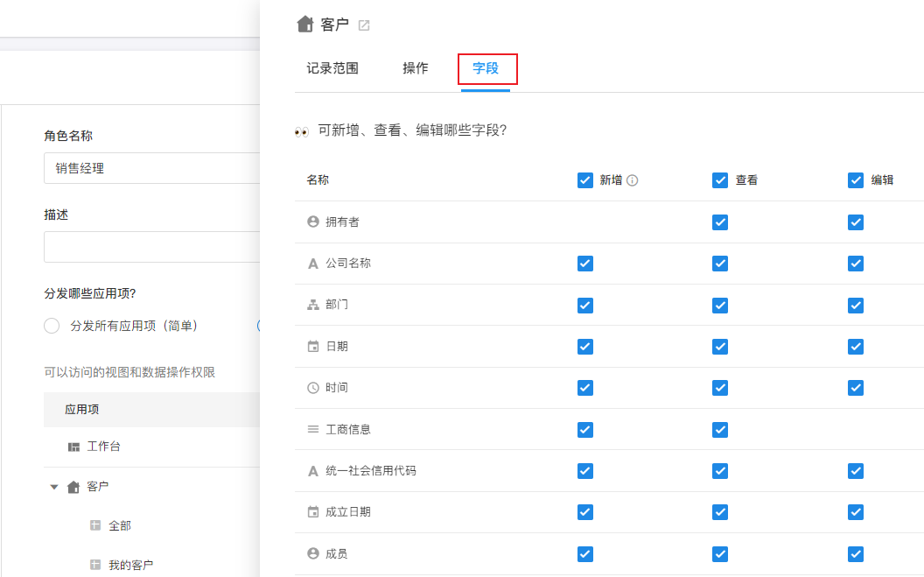Toggle the 编辑 column header checkbox

[x=856, y=180]
